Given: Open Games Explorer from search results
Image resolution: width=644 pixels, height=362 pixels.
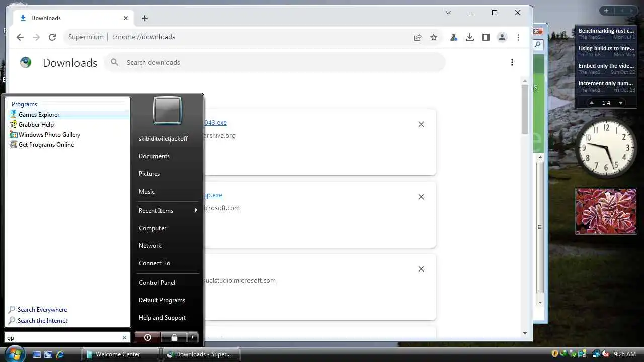Looking at the screenshot, I should pyautogui.click(x=68, y=115).
